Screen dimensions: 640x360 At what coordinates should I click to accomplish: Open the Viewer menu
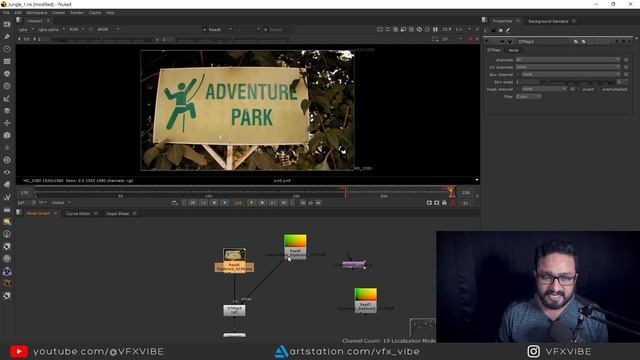coord(59,13)
